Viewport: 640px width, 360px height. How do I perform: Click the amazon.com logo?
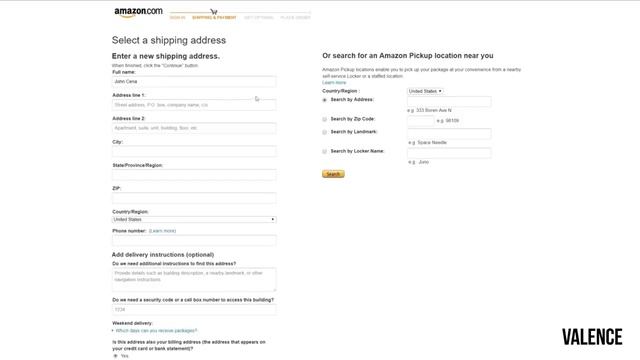[x=138, y=12]
